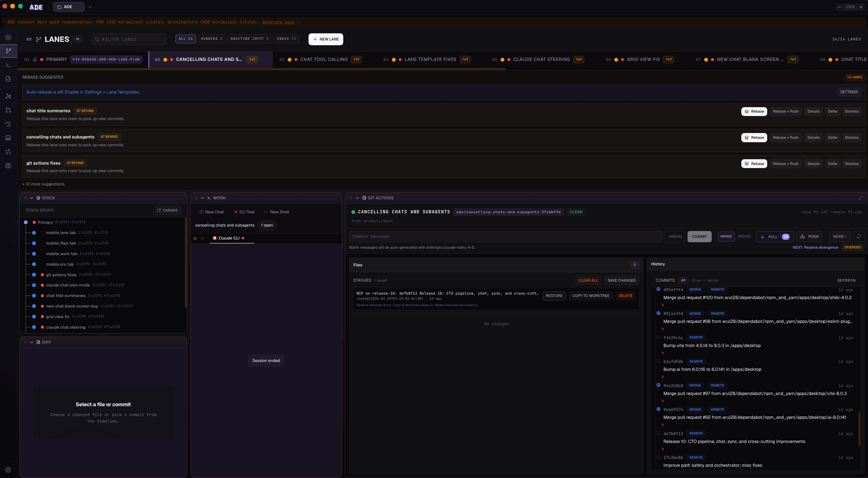Click Rebase for git actions fixes
The height and width of the screenshot is (478, 868).
pos(754,164)
